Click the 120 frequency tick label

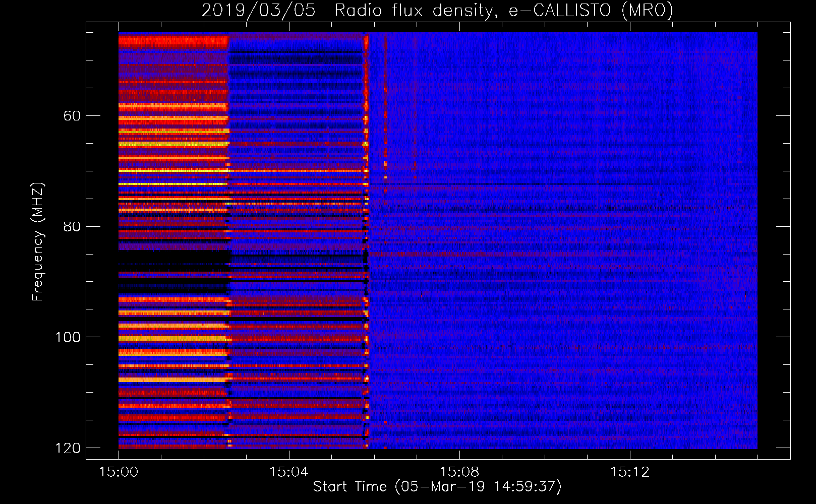68,448
